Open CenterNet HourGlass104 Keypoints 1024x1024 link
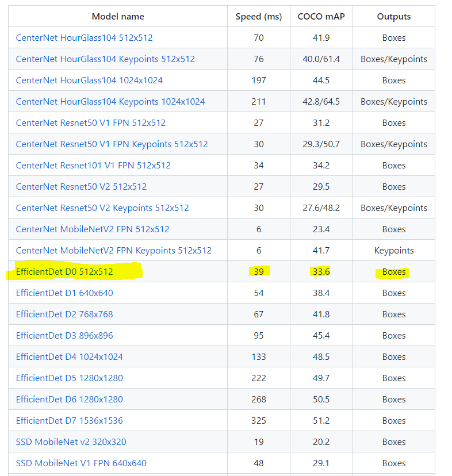 (x=110, y=101)
